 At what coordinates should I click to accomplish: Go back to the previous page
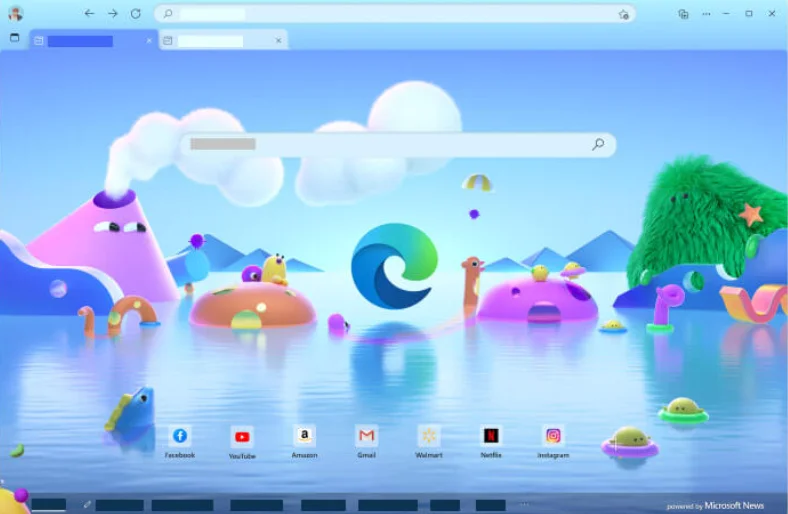click(x=89, y=14)
